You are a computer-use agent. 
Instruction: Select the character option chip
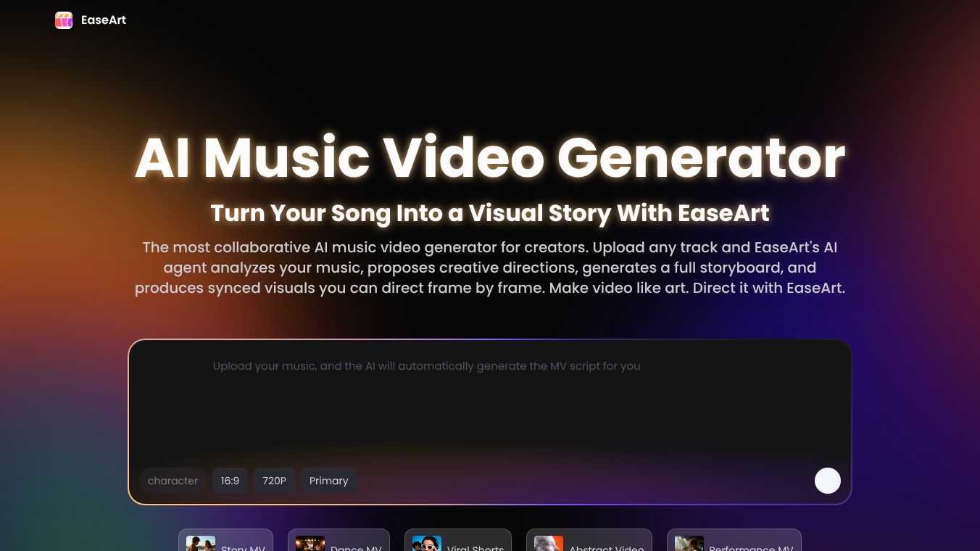173,481
